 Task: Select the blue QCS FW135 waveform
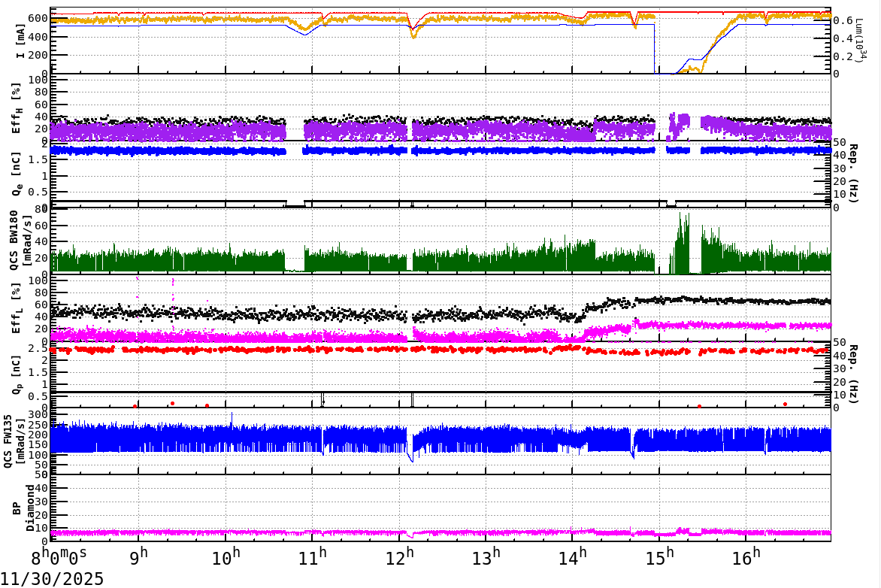[x=226, y=436]
